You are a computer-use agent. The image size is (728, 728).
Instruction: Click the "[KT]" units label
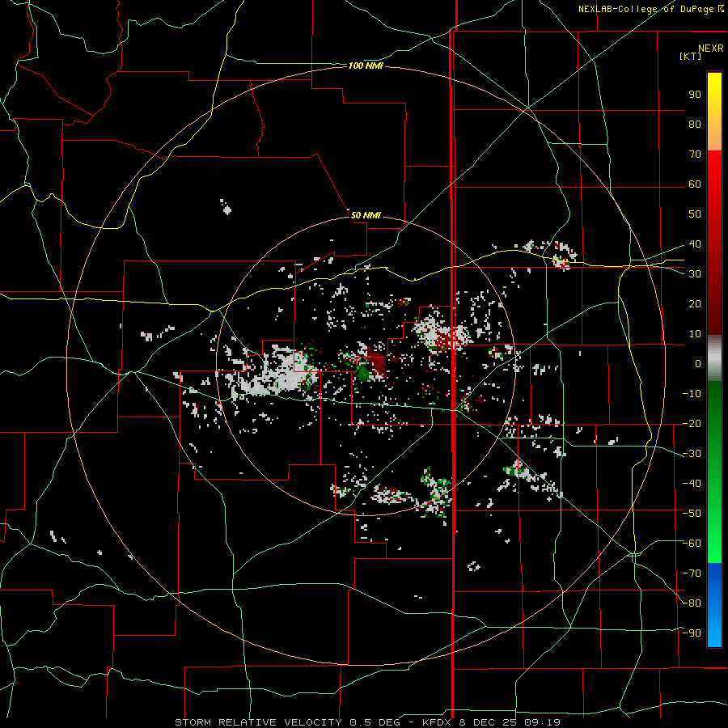690,56
